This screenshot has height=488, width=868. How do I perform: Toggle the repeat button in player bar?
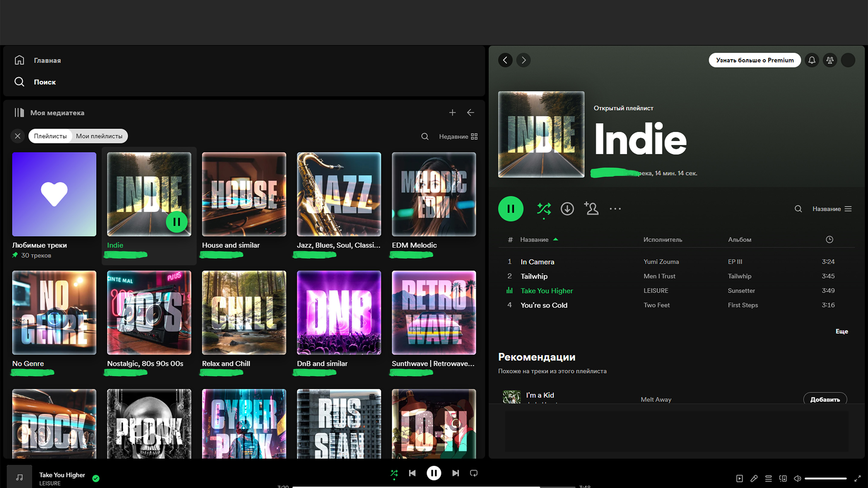473,473
